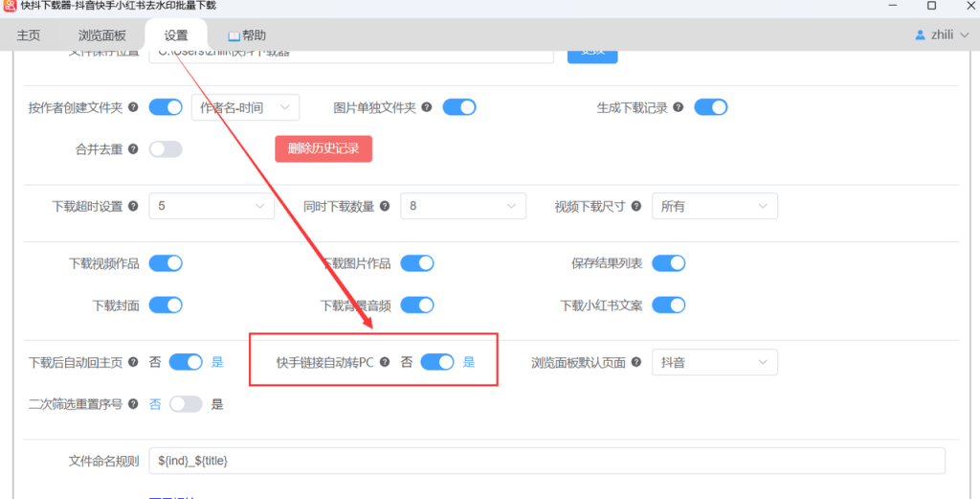Image resolution: width=980 pixels, height=499 pixels.
Task: Click the blue button beside file save path
Action: pyautogui.click(x=592, y=55)
